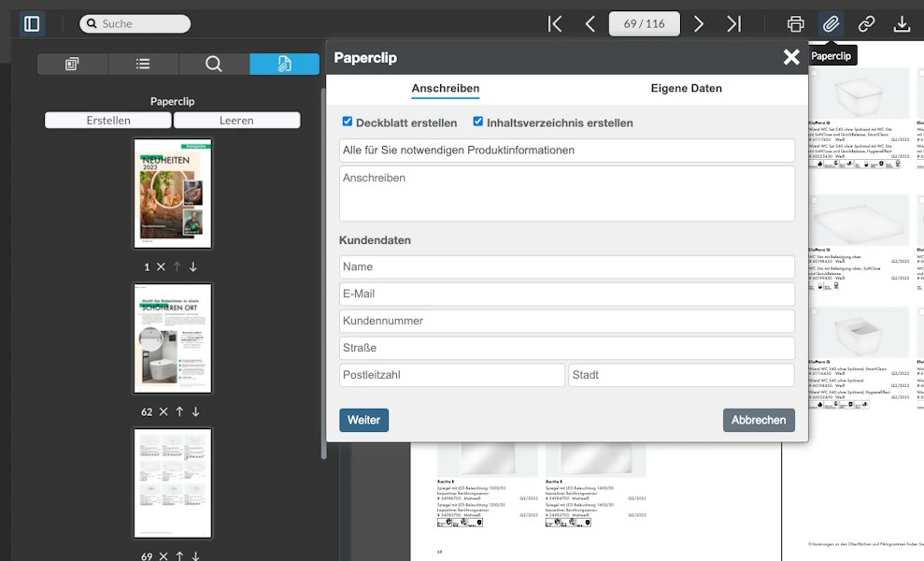Click the download icon
The image size is (924, 561).
902,24
